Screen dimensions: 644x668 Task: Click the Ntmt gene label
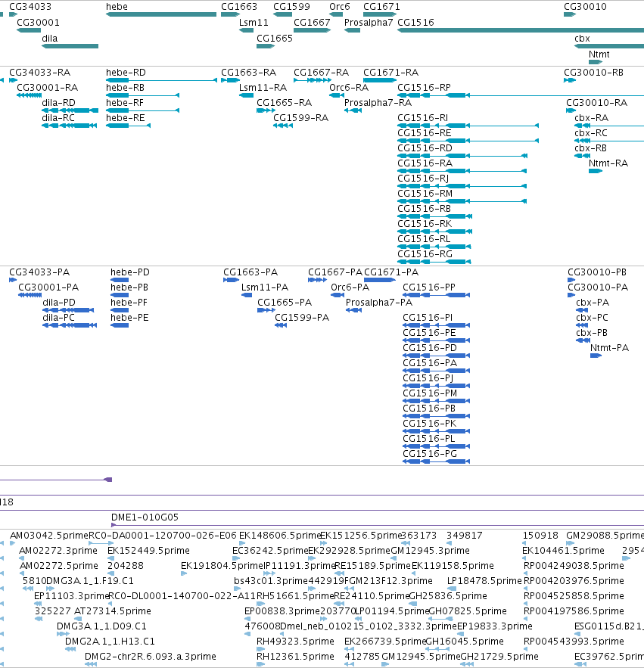[599, 54]
